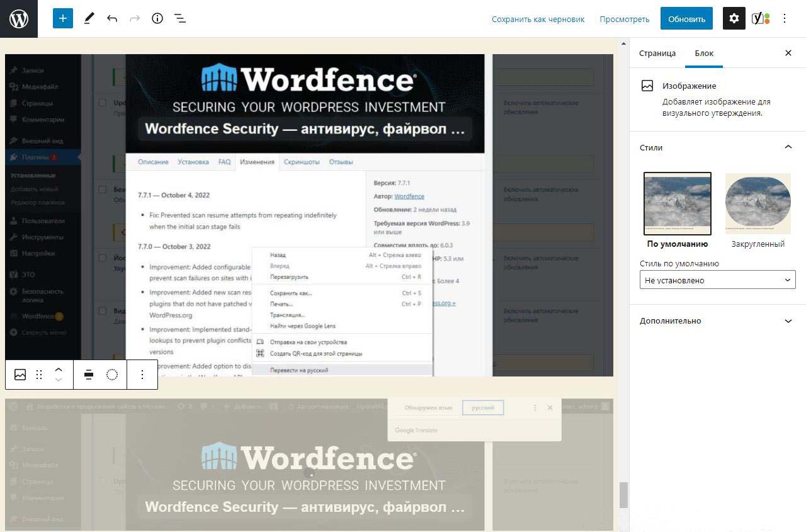806x532 pixels.
Task: Click the undo arrow icon
Action: [112, 18]
